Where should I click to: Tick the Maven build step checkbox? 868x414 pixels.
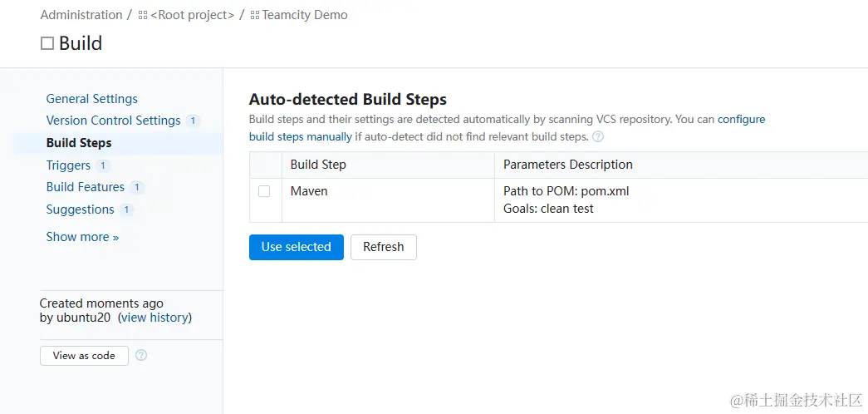264,191
